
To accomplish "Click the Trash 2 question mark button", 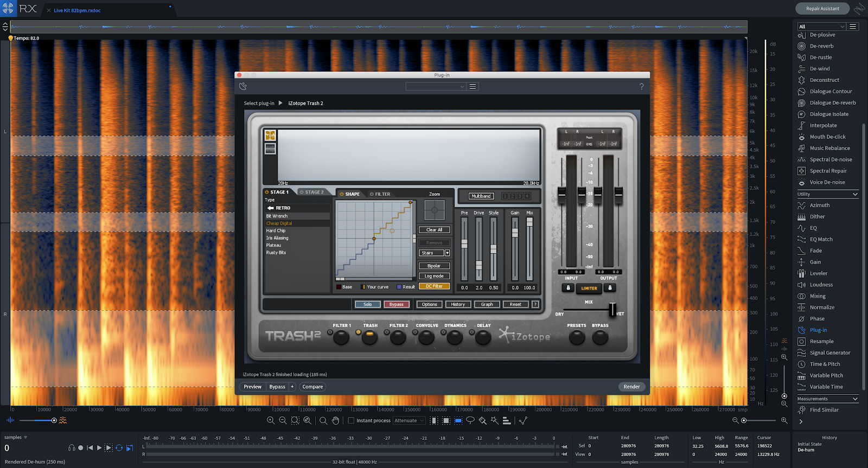I will [535, 304].
